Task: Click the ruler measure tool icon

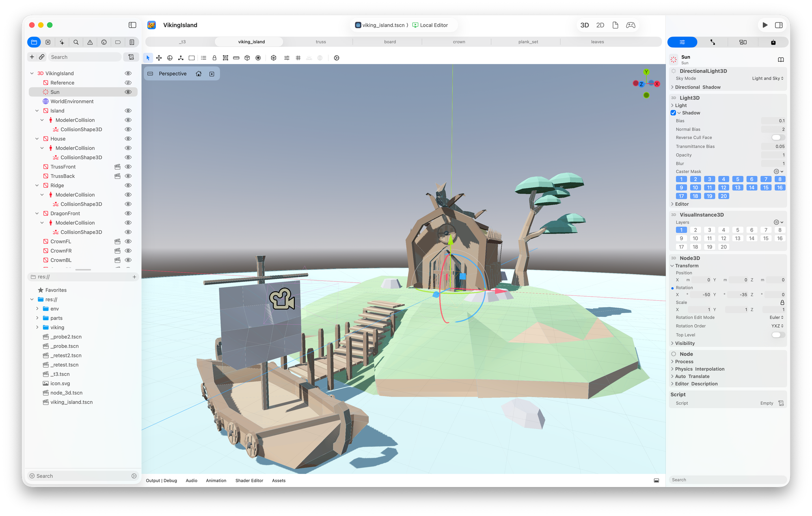Action: (236, 58)
